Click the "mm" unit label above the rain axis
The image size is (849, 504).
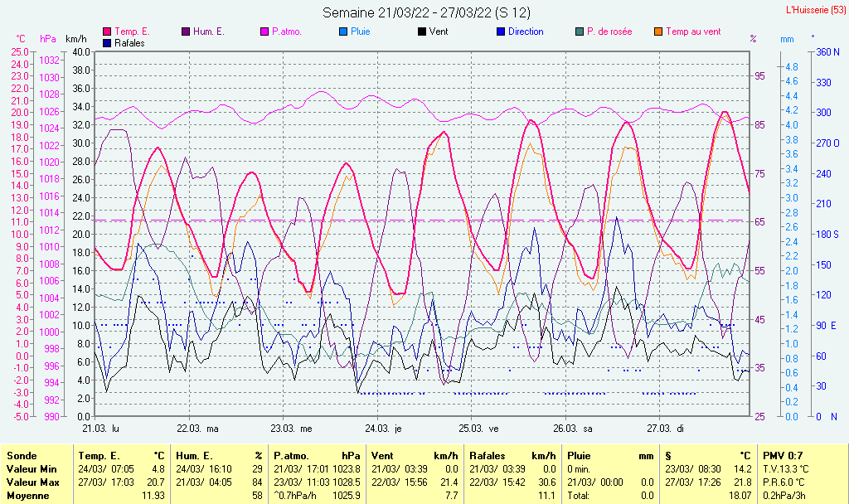click(x=787, y=39)
